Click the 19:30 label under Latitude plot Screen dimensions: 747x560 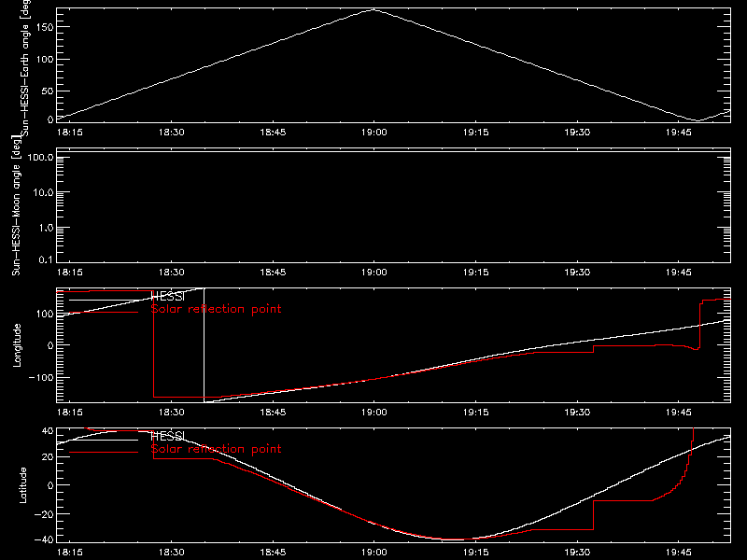click(x=577, y=552)
